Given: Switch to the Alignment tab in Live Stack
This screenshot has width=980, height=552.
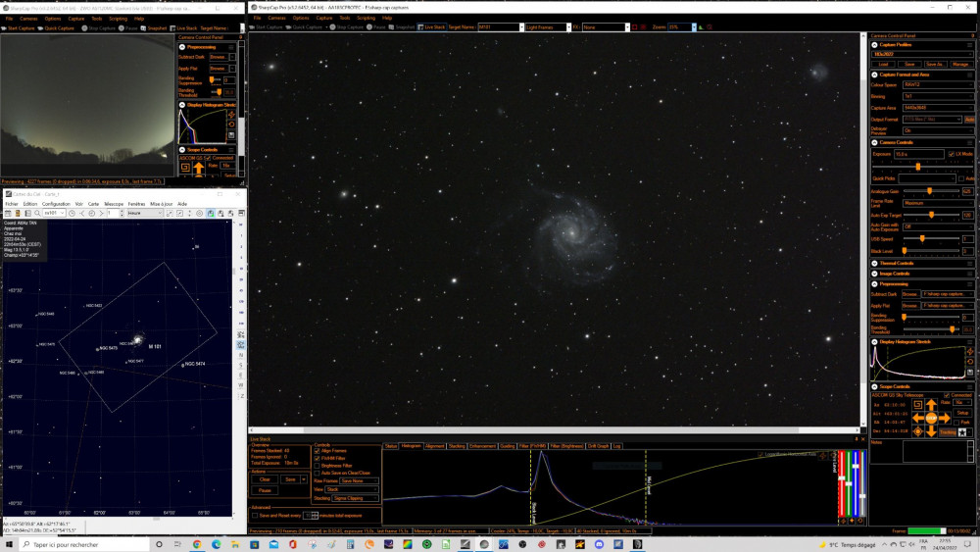Looking at the screenshot, I should coord(434,446).
